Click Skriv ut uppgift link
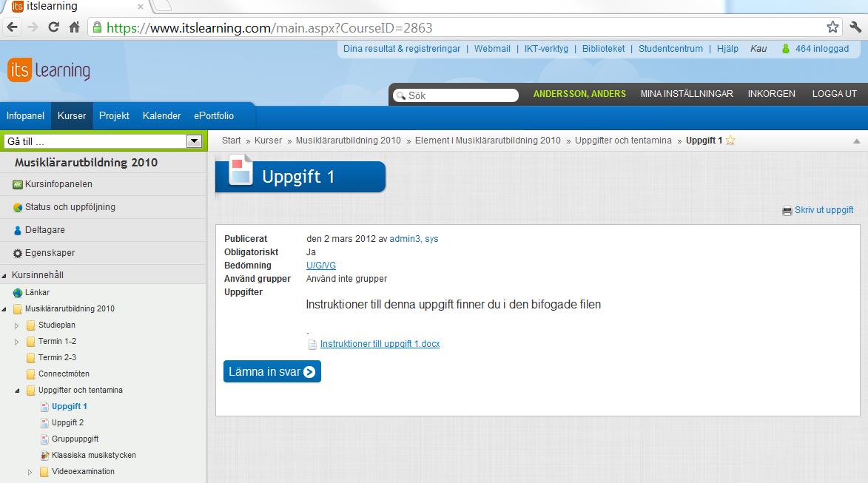The height and width of the screenshot is (483, 868). tap(824, 210)
